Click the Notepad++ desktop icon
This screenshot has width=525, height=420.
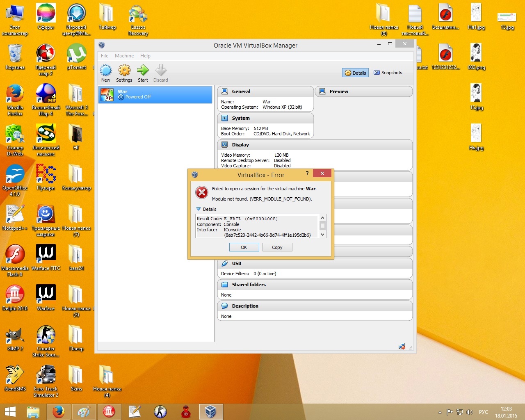coord(15,217)
